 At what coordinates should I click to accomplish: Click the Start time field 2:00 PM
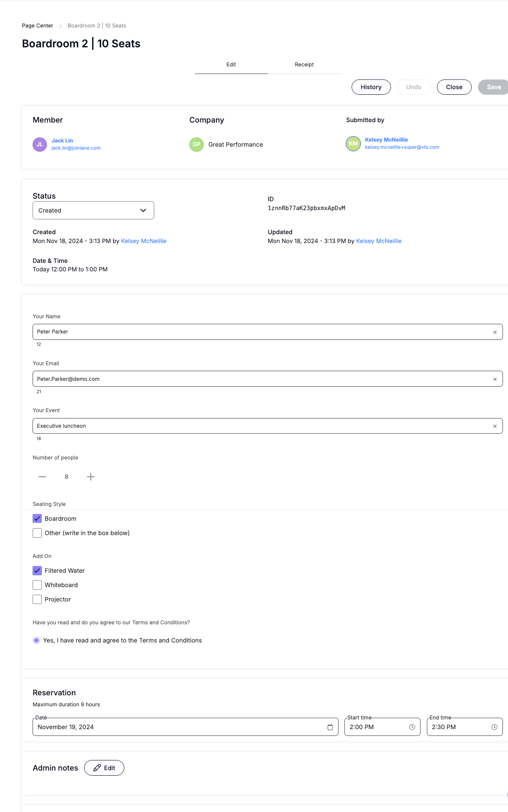click(382, 727)
